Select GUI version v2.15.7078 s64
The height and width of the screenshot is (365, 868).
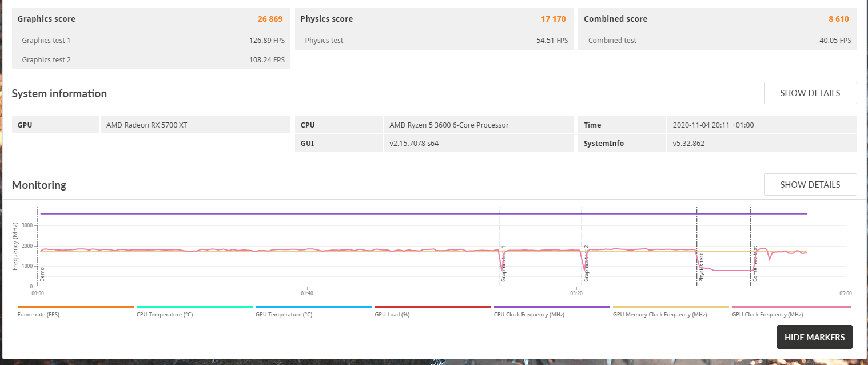point(414,143)
